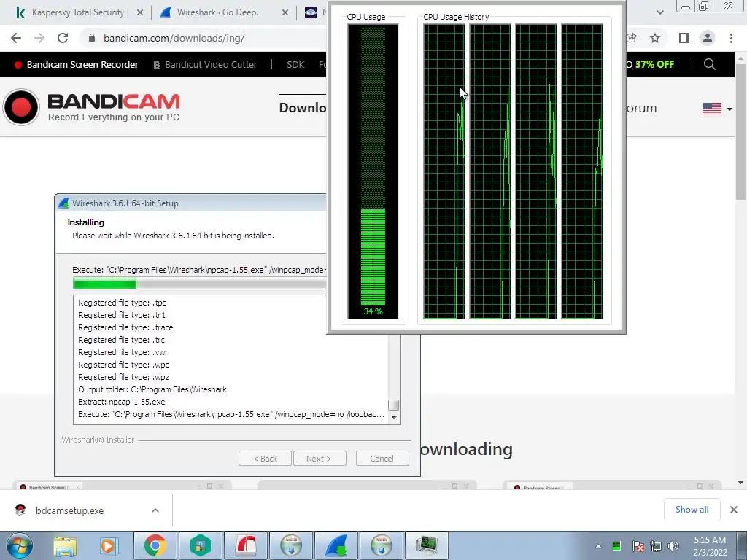Open the volume speaker tray icon
The image size is (747, 560).
tap(673, 546)
